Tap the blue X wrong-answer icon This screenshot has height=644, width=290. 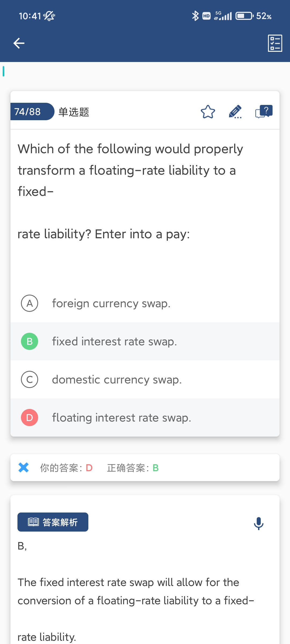[x=24, y=467]
